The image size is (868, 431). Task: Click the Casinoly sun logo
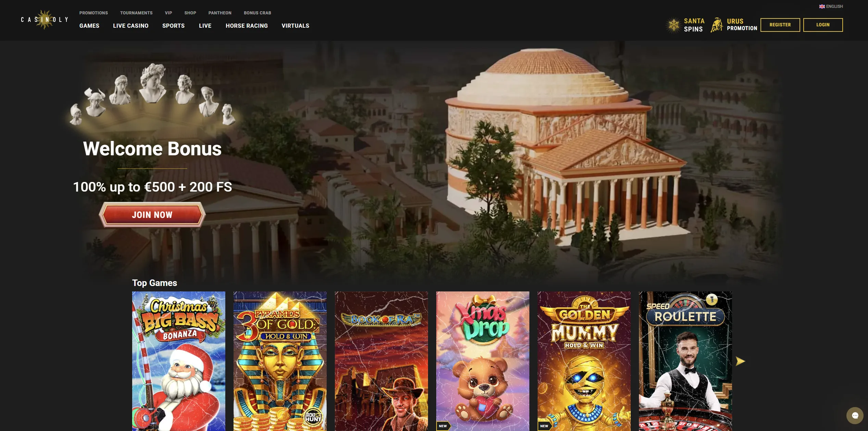(44, 19)
